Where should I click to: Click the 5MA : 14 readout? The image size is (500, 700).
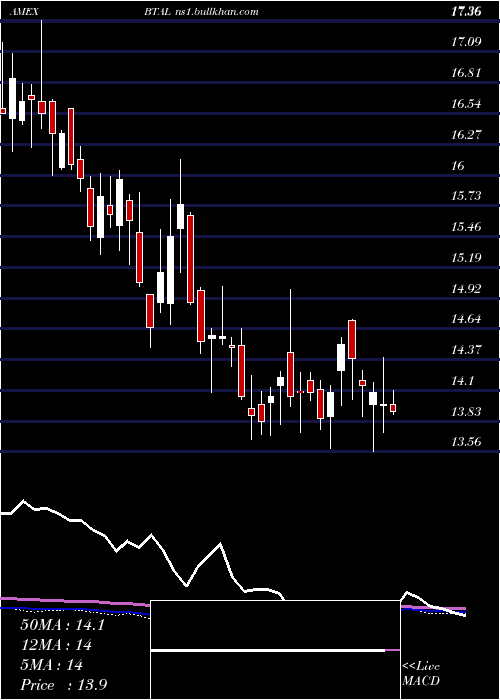coord(51,665)
